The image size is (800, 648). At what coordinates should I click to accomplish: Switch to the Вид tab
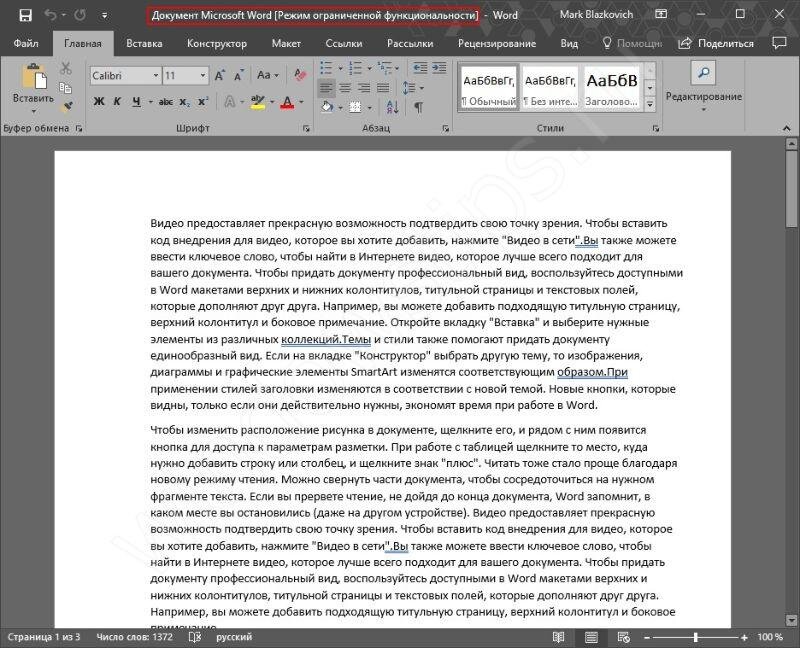(x=569, y=43)
